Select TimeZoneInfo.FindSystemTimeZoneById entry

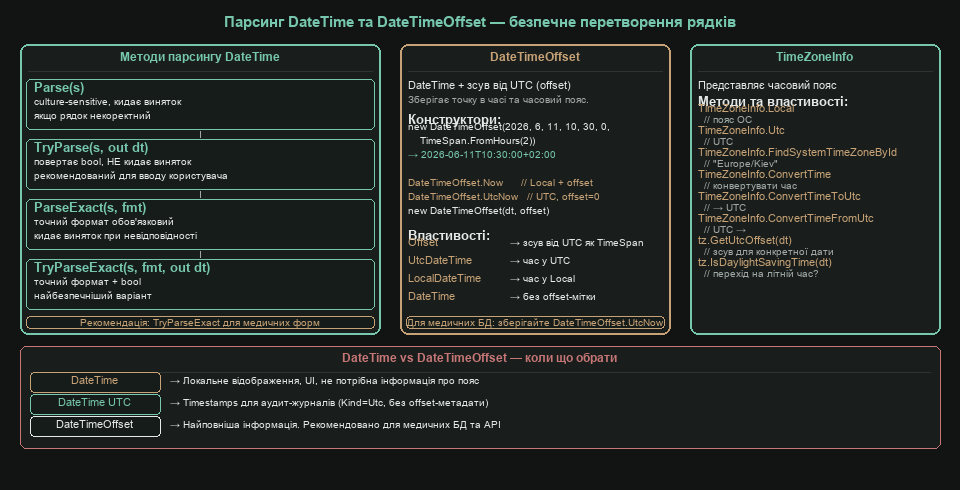point(798,153)
